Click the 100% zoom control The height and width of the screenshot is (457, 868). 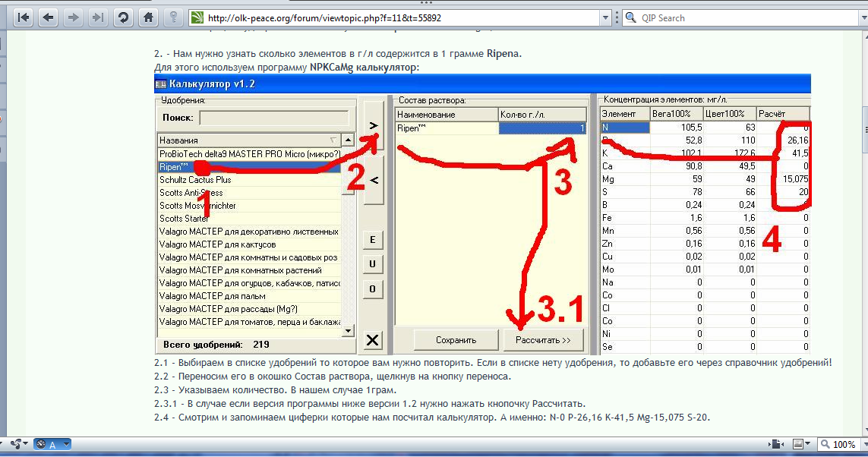(x=838, y=444)
